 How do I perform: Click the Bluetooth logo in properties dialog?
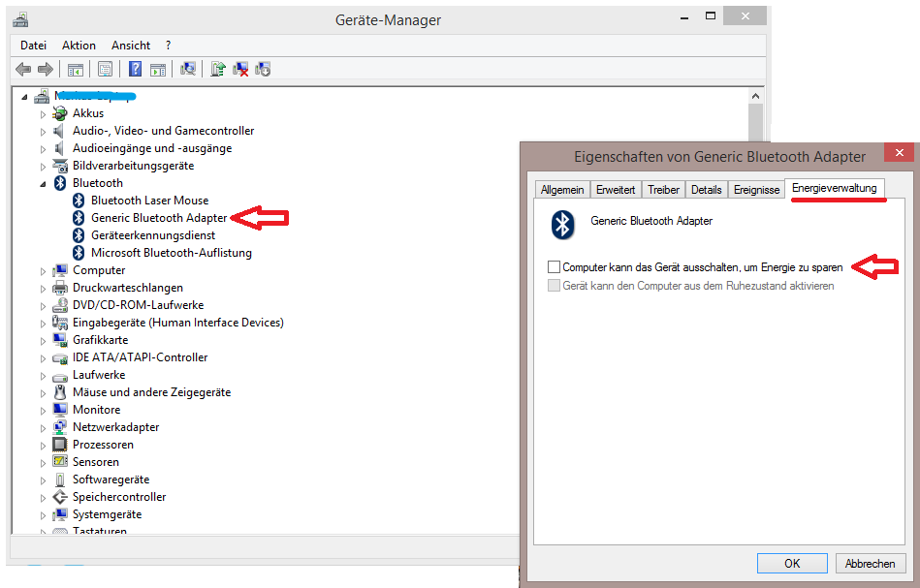562,225
